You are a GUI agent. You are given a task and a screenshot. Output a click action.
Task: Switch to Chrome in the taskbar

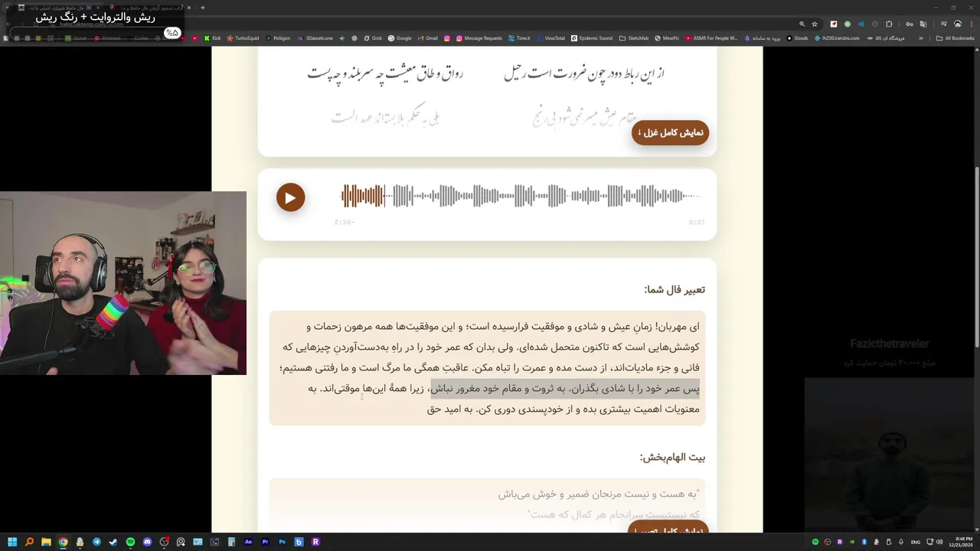[63, 542]
